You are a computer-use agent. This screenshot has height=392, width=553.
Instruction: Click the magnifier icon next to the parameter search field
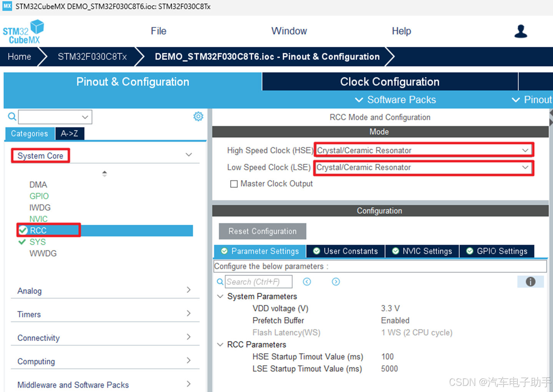coord(220,282)
